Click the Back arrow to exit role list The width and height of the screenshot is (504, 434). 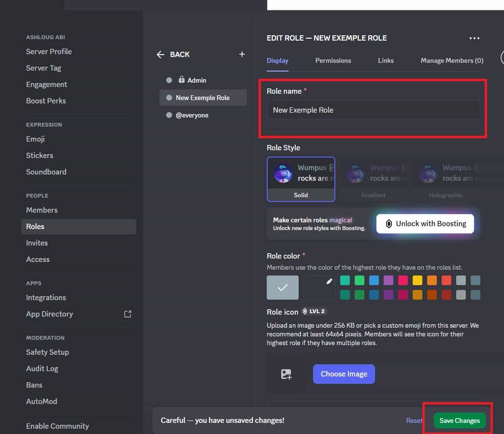pyautogui.click(x=160, y=55)
